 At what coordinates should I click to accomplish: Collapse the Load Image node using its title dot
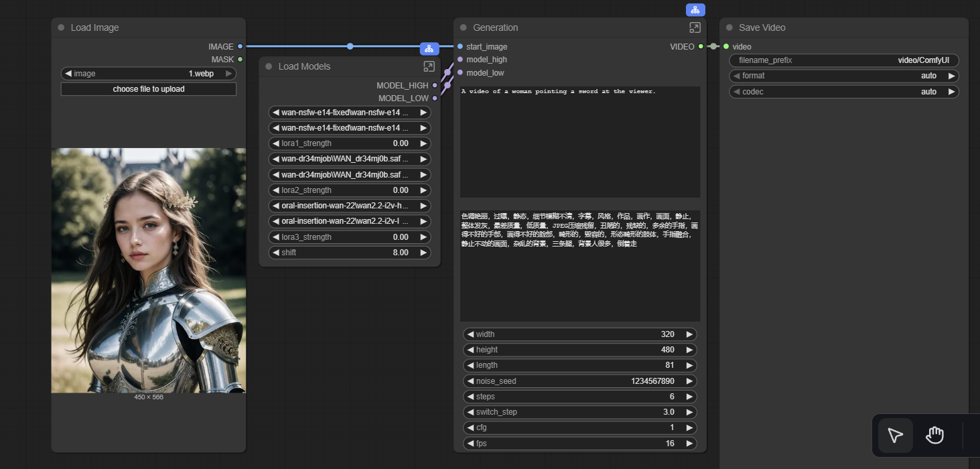61,27
